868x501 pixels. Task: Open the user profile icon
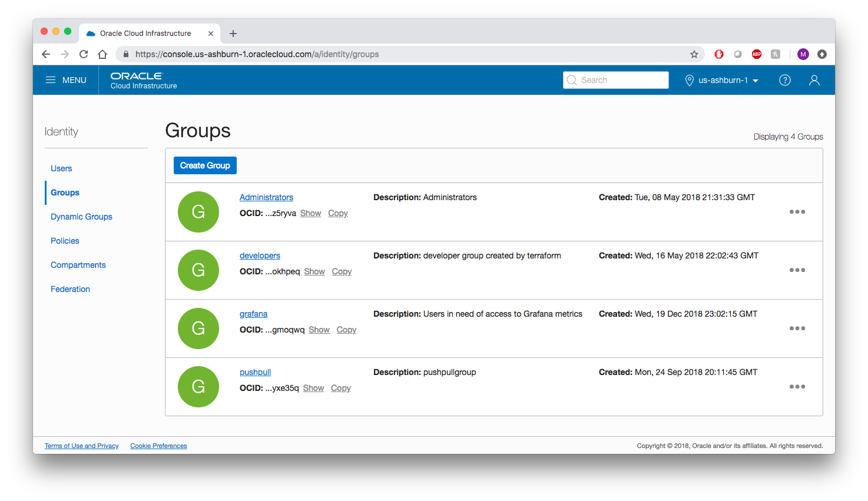[814, 80]
